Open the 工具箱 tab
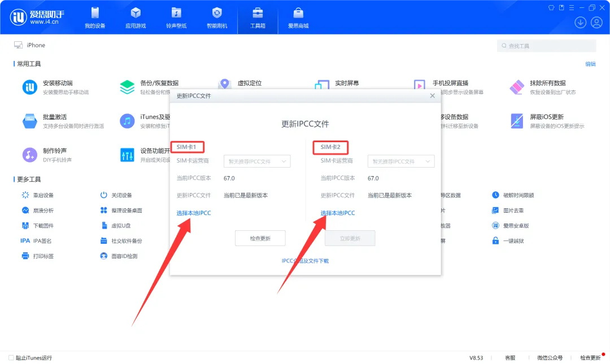 258,17
